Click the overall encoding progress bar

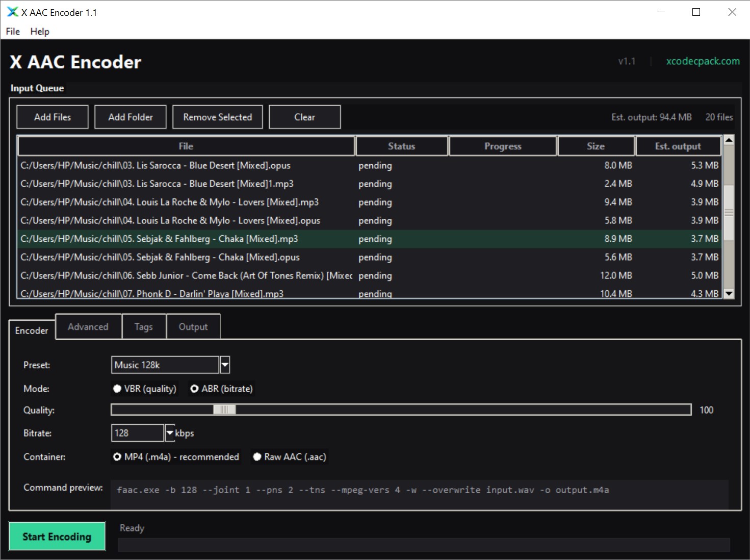coord(424,545)
